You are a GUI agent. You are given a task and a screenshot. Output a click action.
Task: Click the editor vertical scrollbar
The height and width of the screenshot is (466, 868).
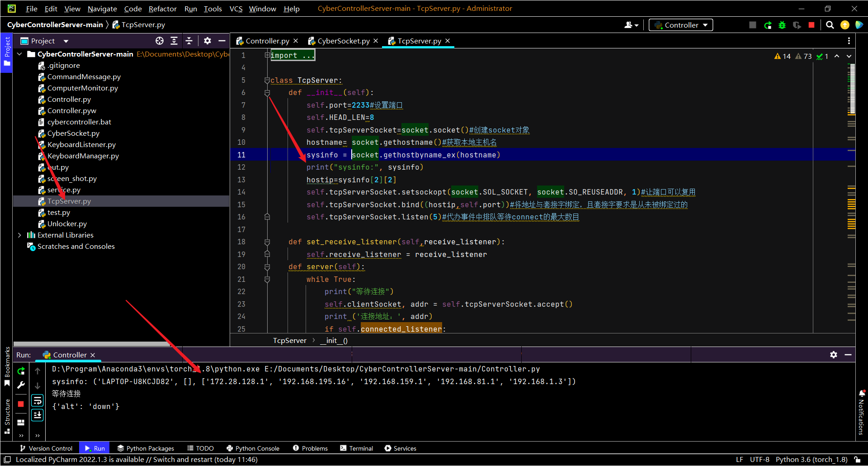pos(852,88)
